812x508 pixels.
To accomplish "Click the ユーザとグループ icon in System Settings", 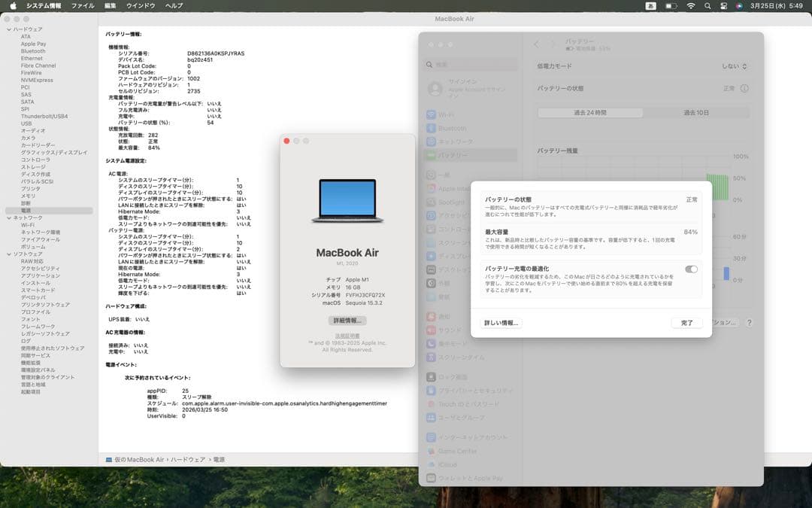I will (431, 417).
